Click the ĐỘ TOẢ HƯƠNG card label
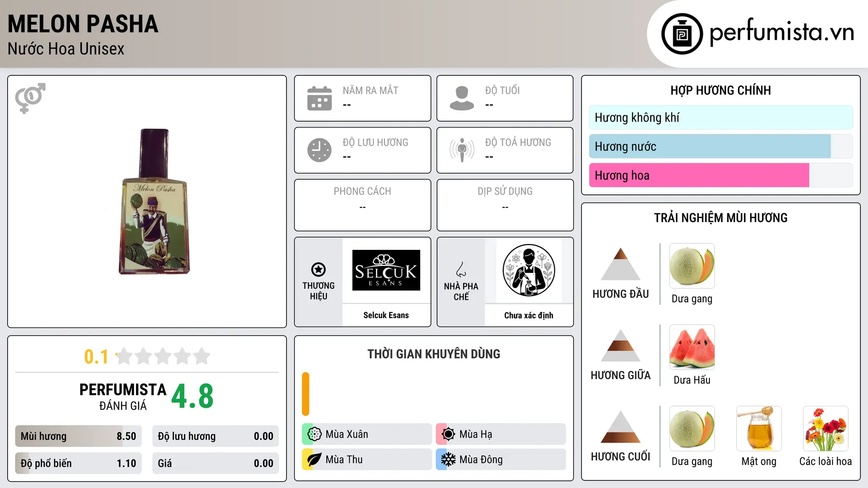Viewport: 868px width, 488px height. pos(518,142)
